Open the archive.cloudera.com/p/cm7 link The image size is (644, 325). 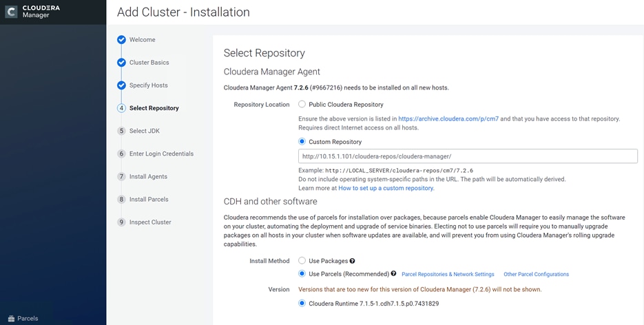point(448,118)
